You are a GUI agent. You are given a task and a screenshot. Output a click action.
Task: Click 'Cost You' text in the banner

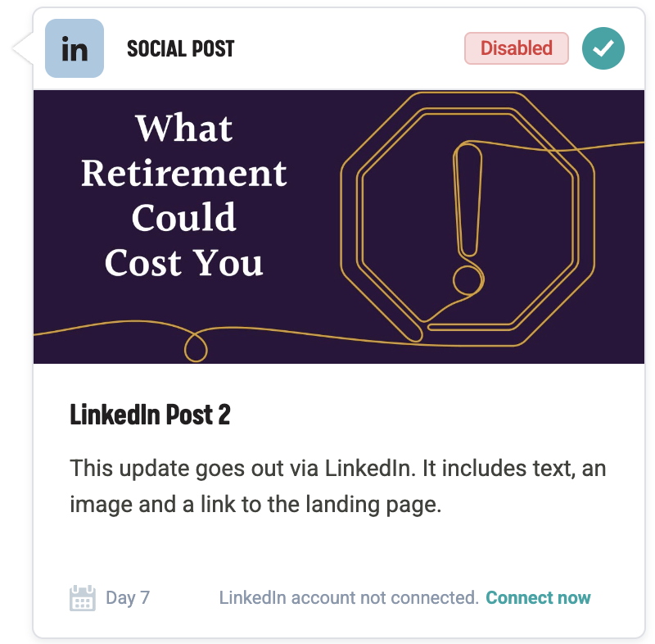(x=184, y=263)
